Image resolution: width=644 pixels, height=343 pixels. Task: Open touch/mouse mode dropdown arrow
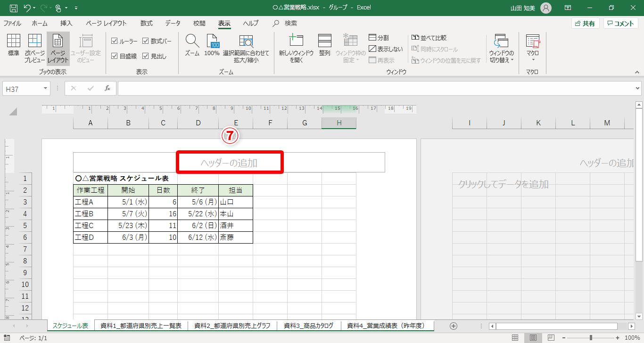[66, 8]
